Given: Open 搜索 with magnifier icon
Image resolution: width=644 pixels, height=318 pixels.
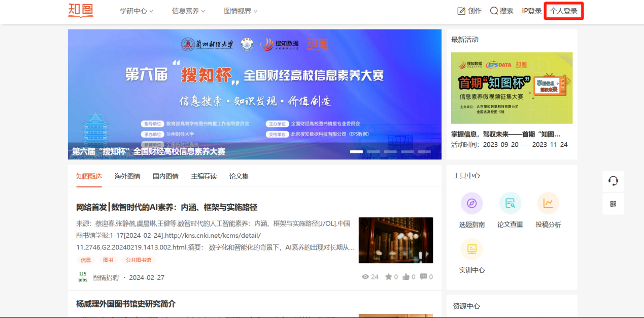Looking at the screenshot, I should [x=501, y=11].
